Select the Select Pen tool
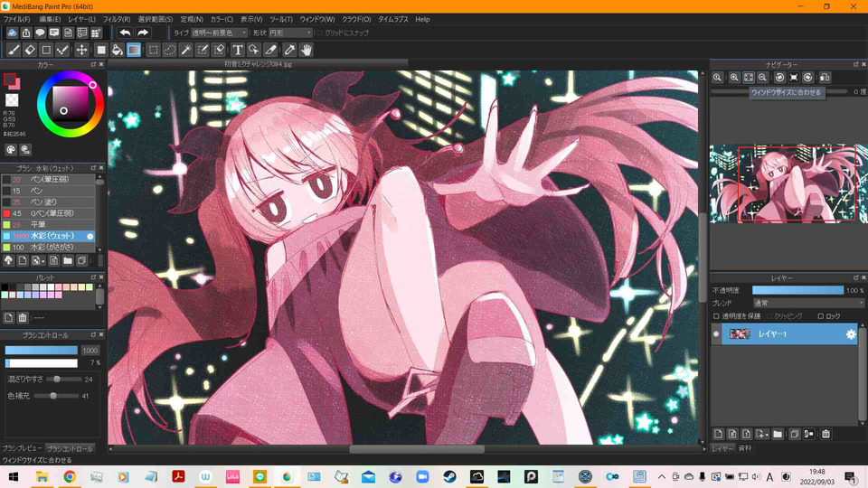868x488 pixels. tap(203, 51)
